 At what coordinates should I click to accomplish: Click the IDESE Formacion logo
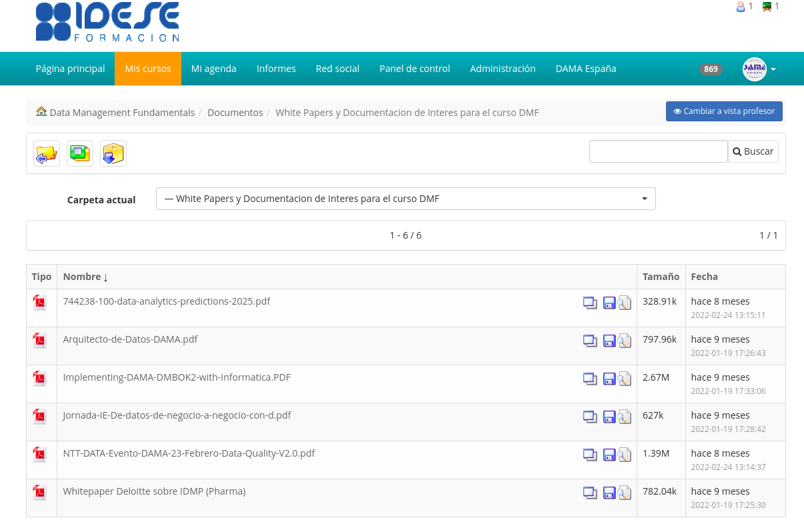(107, 22)
